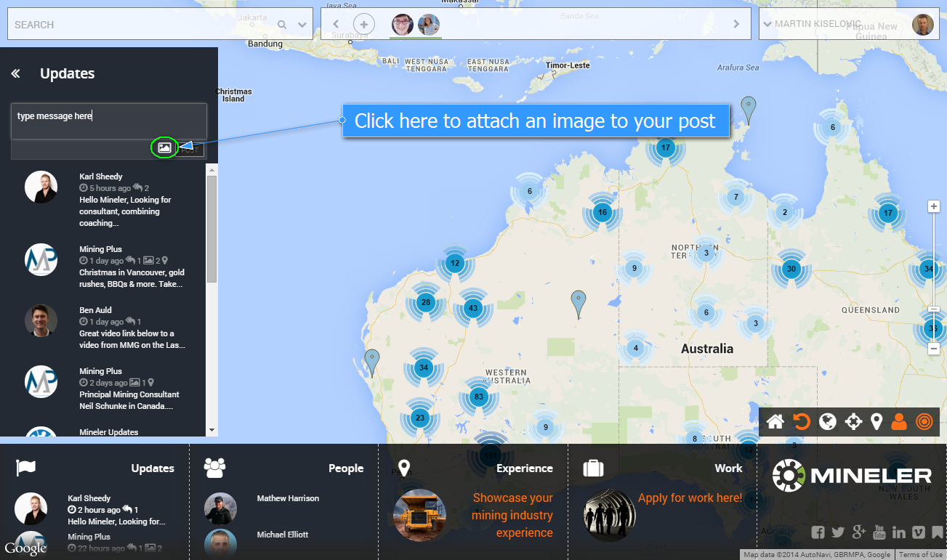Open Mineler's LinkedIn page

point(899,532)
